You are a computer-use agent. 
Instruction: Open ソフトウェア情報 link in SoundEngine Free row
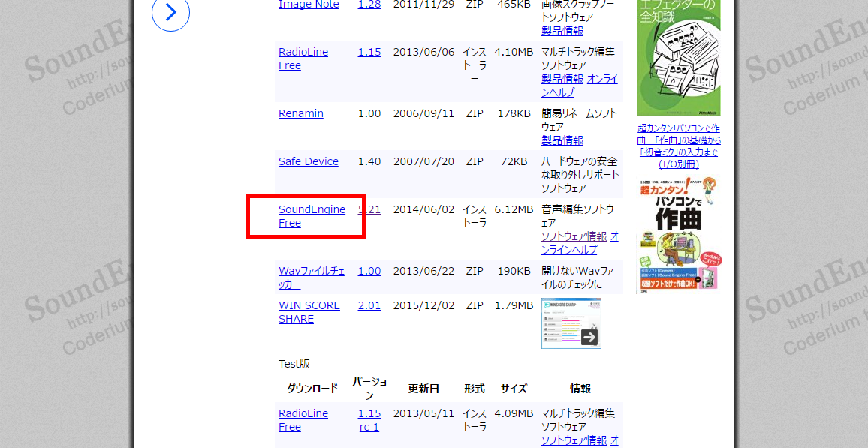(x=574, y=236)
